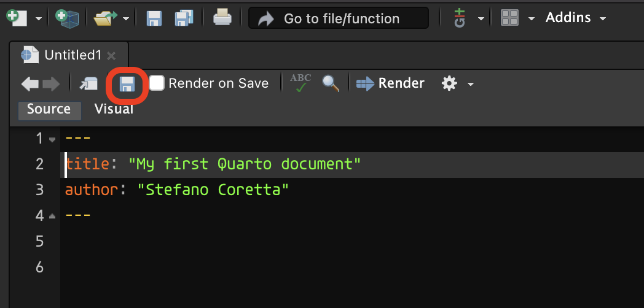Open find and replace magnifier
This screenshot has height=308, width=644.
tap(331, 83)
